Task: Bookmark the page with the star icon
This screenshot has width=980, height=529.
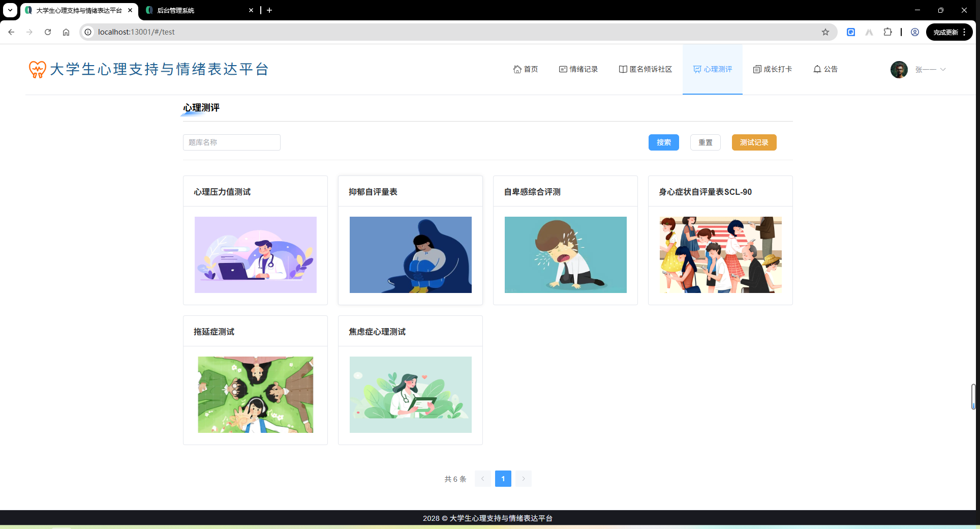Action: point(825,32)
